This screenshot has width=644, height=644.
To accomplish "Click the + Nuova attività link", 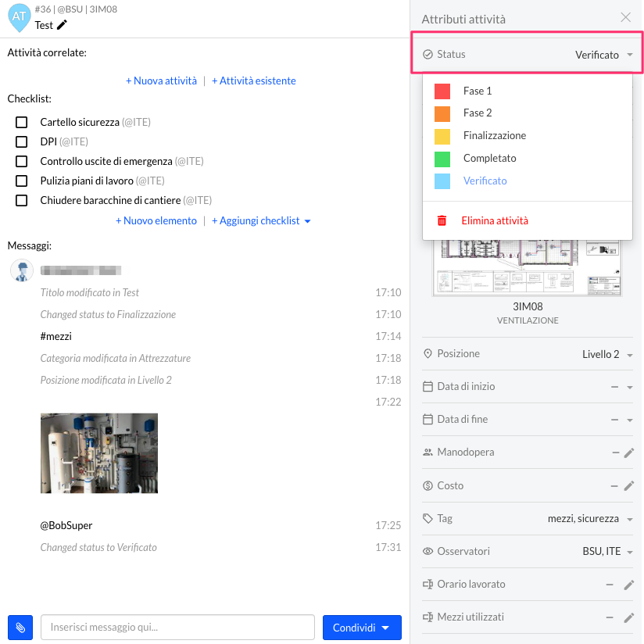I will [162, 80].
